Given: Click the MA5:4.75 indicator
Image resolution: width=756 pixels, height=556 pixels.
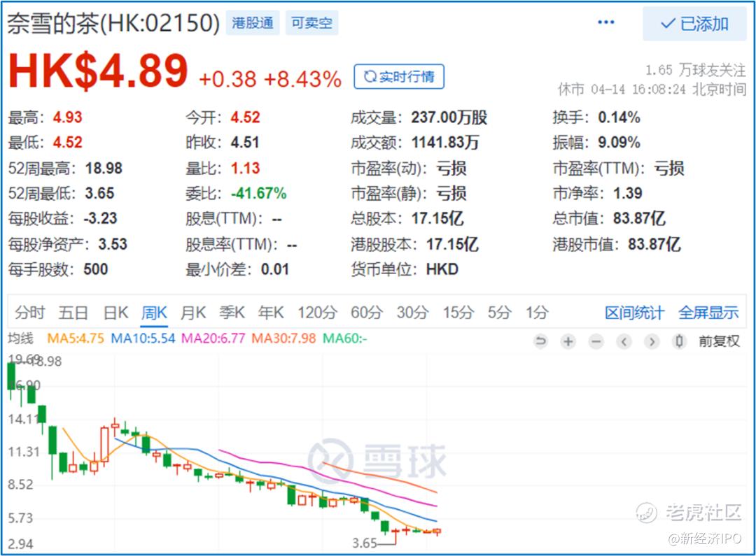Looking at the screenshot, I should pyautogui.click(x=76, y=338).
